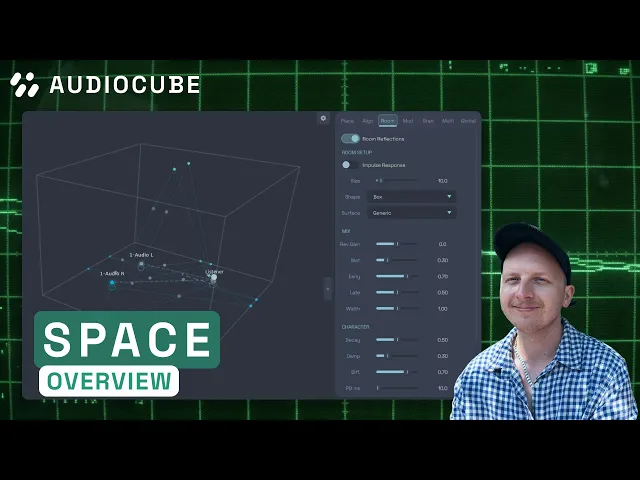Adjust the Width slider
Screen dimensions: 640x480
coord(397,309)
